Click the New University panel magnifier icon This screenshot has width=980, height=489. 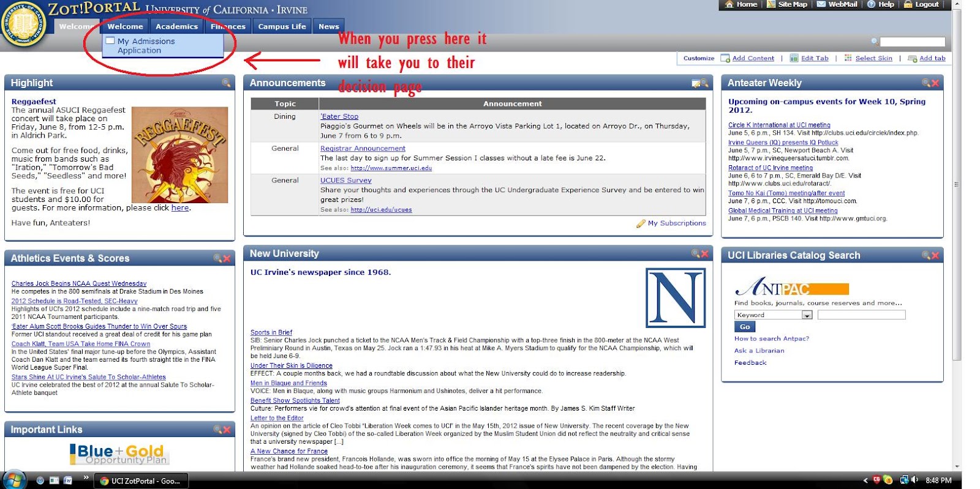[695, 253]
